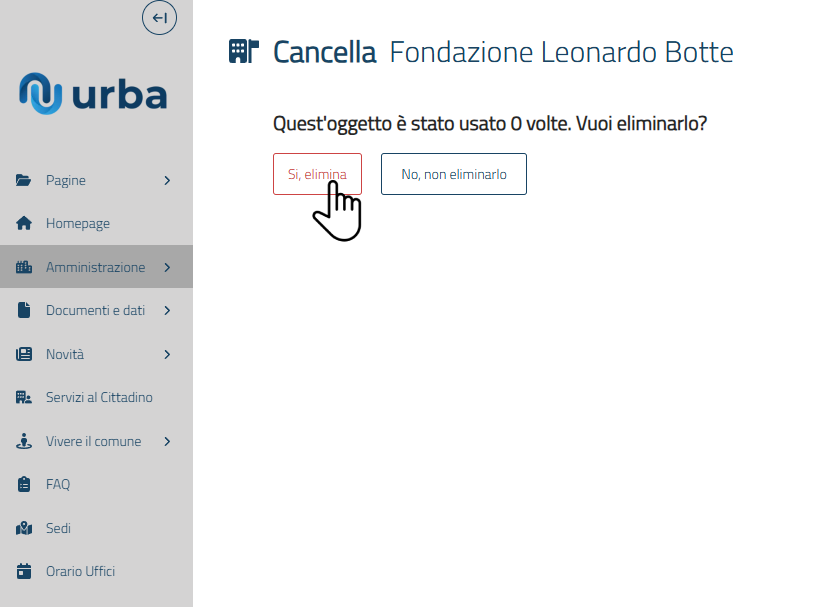
Task: Collapse the sidebar with the arrow button
Action: coord(159,18)
